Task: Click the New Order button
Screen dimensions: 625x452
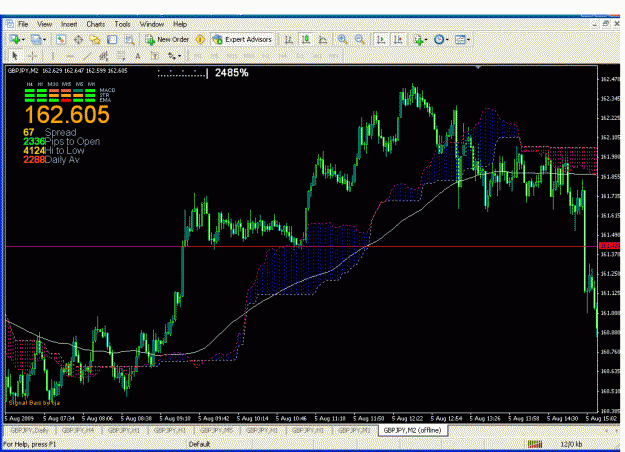Action: pyautogui.click(x=167, y=39)
